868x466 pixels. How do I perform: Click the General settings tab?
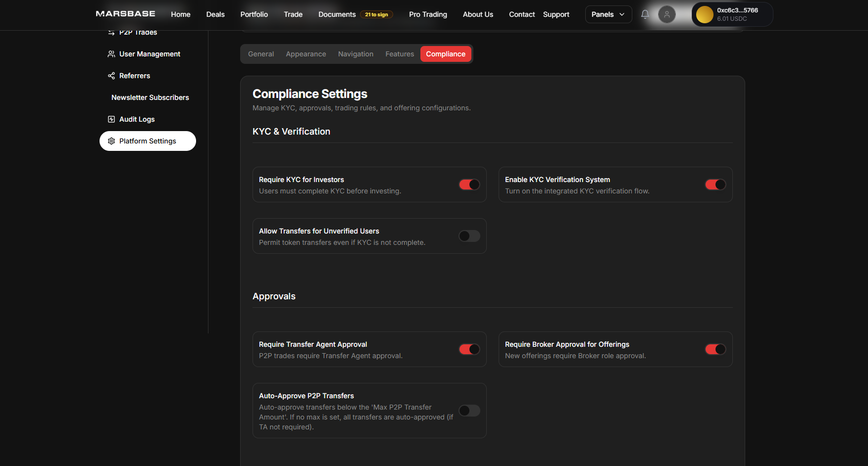point(261,53)
